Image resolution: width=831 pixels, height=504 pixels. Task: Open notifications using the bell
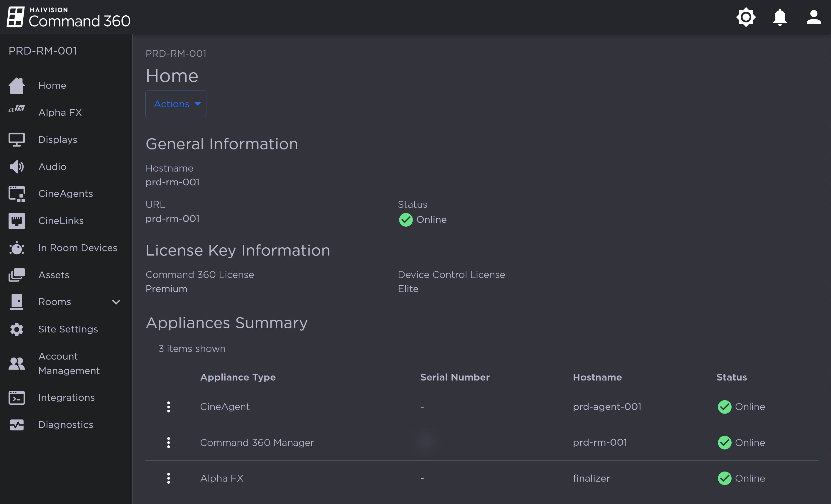(x=779, y=17)
